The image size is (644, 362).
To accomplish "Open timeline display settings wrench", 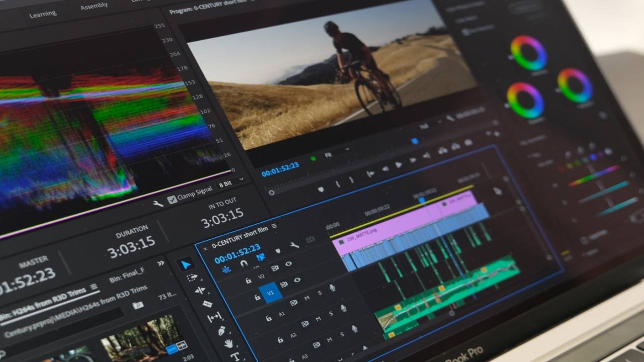I will [x=294, y=245].
